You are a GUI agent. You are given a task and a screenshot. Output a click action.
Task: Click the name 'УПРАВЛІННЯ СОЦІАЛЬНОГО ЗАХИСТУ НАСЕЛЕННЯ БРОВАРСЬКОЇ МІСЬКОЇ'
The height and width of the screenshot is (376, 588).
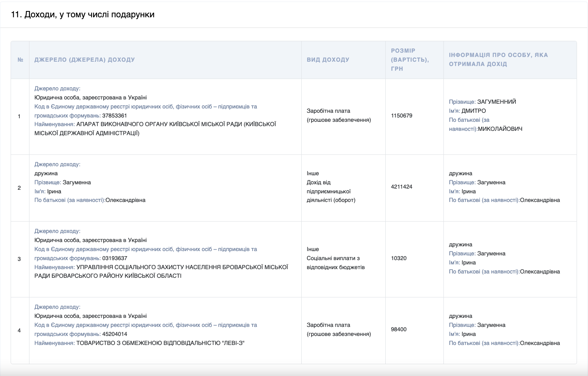click(x=182, y=267)
